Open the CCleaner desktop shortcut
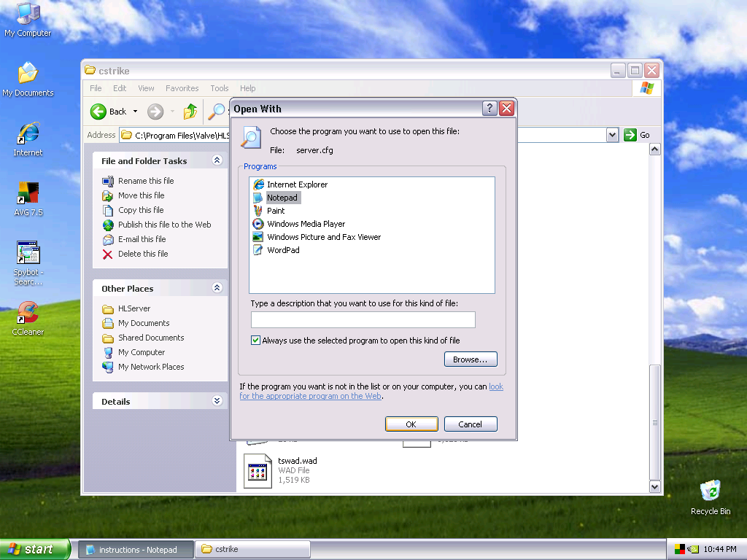 [28, 318]
